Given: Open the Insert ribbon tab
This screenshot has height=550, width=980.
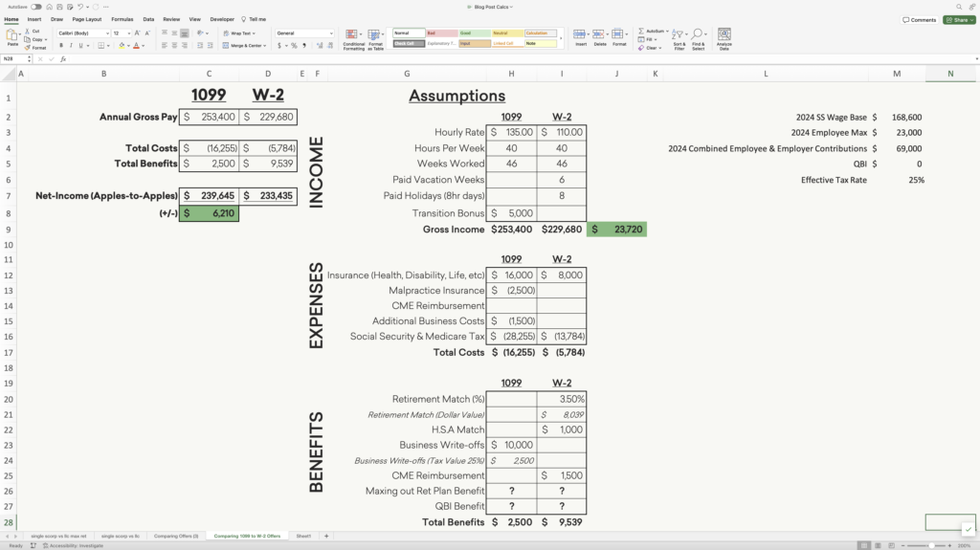Looking at the screenshot, I should point(34,19).
